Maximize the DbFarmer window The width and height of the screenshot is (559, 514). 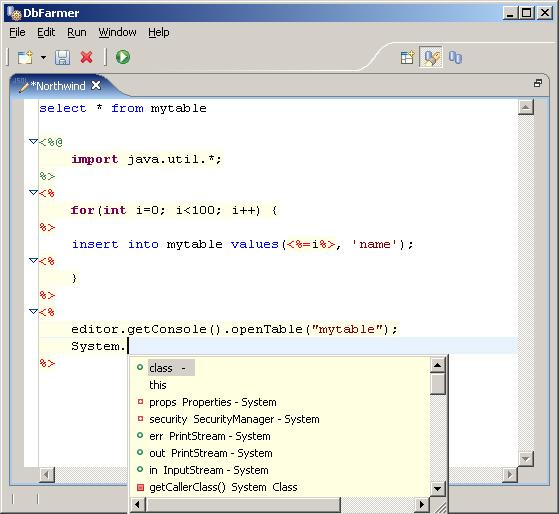click(527, 13)
